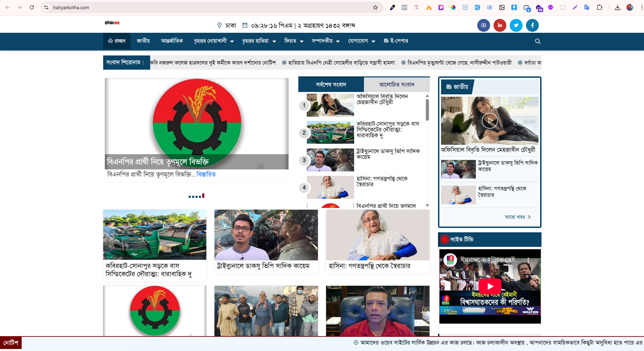Click the Twitter icon in the header
Screen dimensions: 644x351
(516, 25)
